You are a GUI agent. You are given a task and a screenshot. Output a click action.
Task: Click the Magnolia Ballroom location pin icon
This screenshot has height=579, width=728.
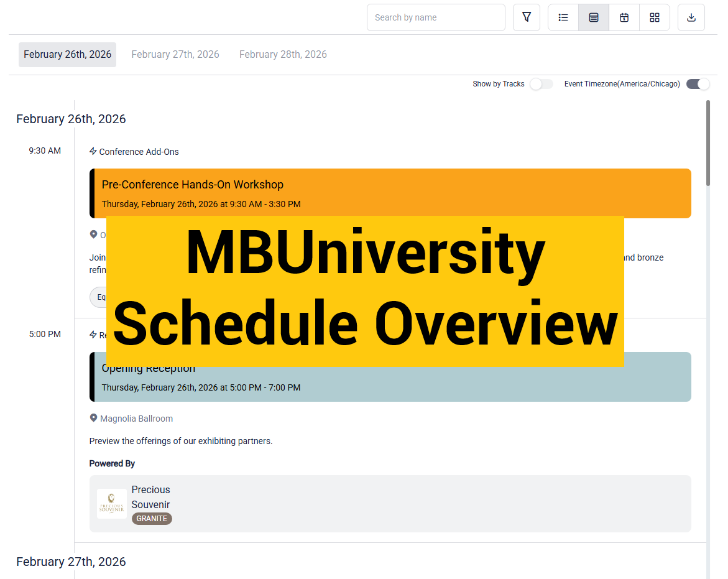click(93, 418)
